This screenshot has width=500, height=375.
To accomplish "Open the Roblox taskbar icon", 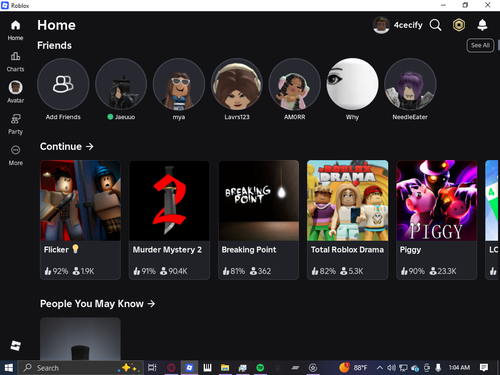I will pyautogui.click(x=189, y=368).
